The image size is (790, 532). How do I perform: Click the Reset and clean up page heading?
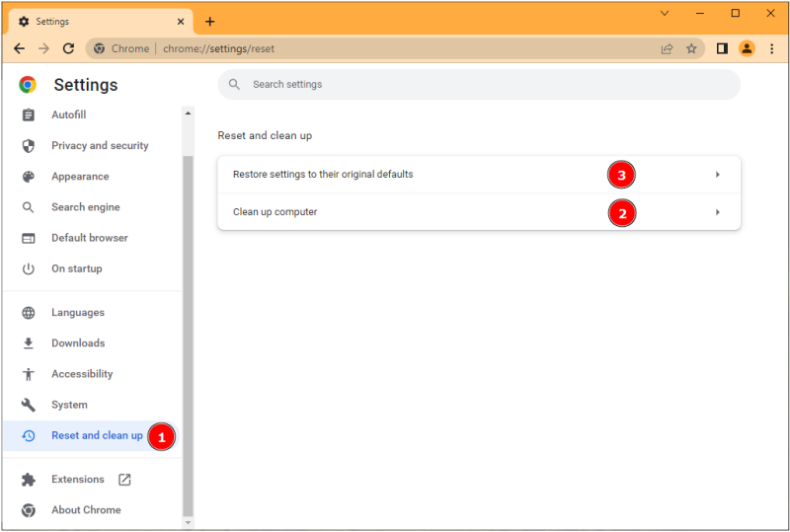pyautogui.click(x=265, y=135)
